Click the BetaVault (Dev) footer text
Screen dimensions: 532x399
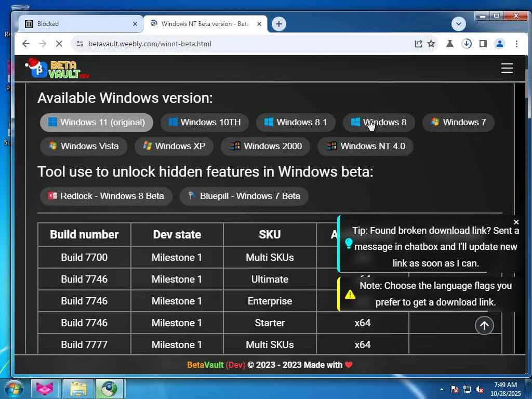pyautogui.click(x=216, y=365)
